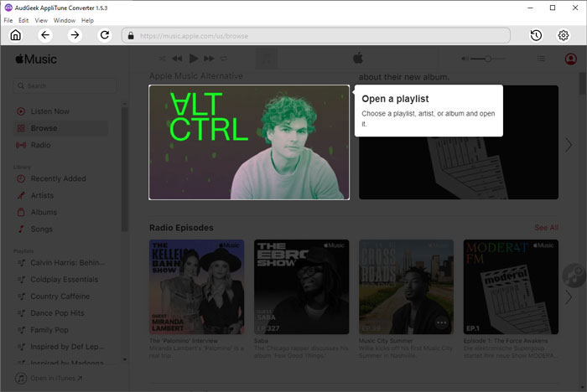
Task: Open the ALT CTRL featured banner
Action: [249, 142]
